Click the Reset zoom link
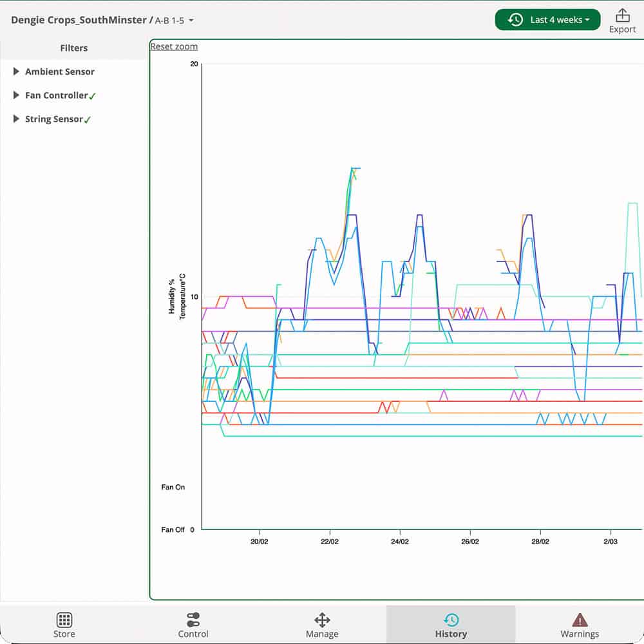The image size is (644, 644). tap(173, 46)
